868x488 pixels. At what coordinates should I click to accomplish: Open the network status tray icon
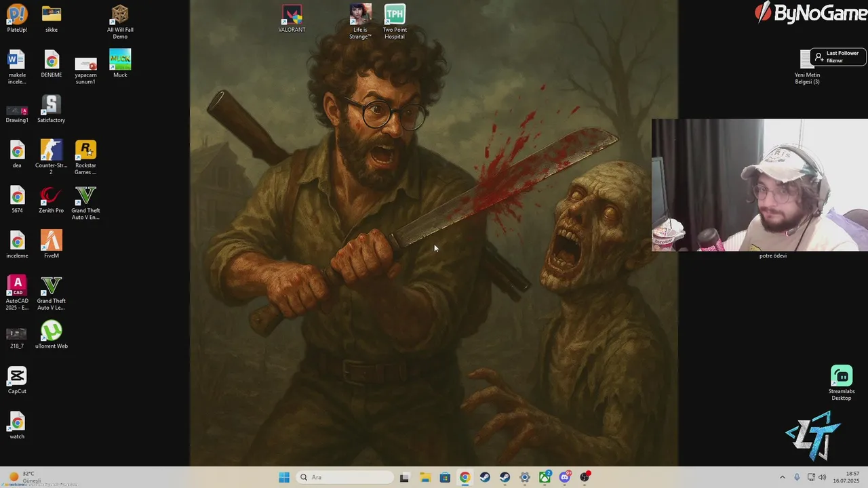pyautogui.click(x=811, y=477)
